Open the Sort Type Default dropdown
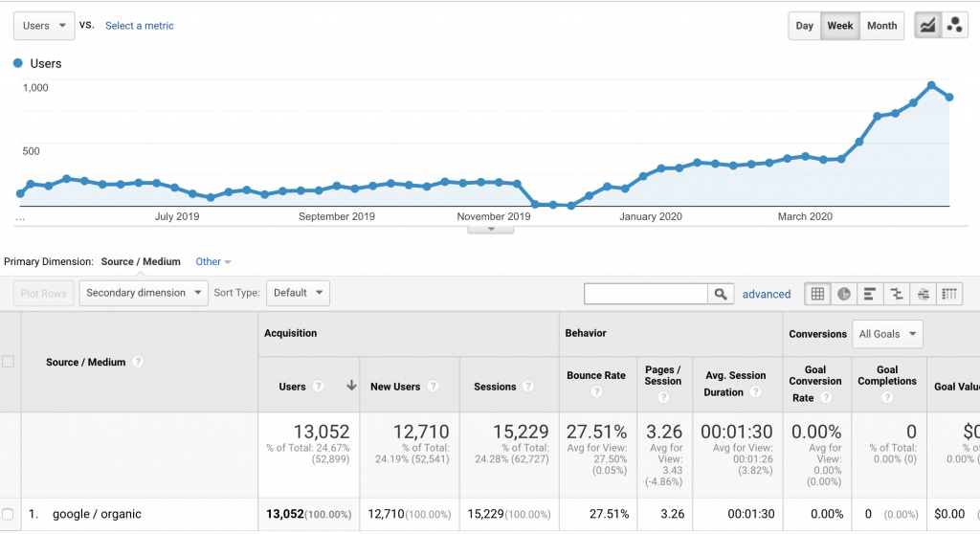Viewport: 980px width, 534px height. 299,293
